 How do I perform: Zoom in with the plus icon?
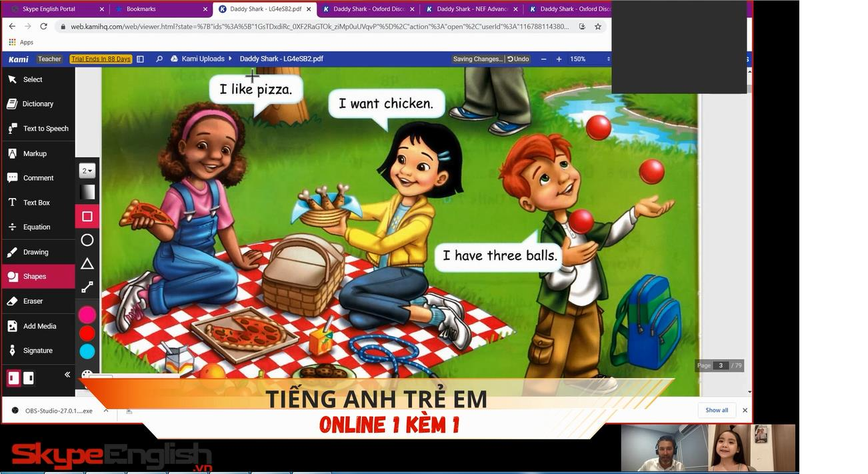(559, 59)
